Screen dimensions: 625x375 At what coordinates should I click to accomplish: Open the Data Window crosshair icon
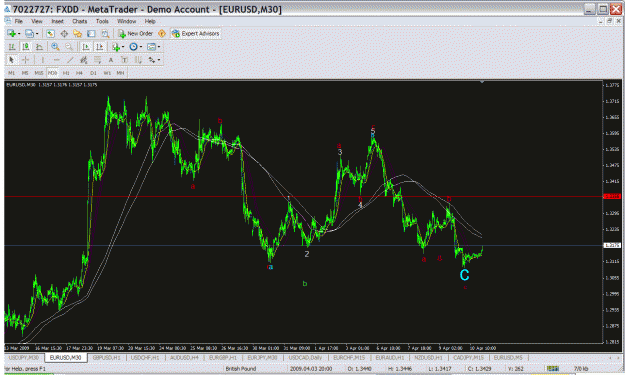[64, 33]
